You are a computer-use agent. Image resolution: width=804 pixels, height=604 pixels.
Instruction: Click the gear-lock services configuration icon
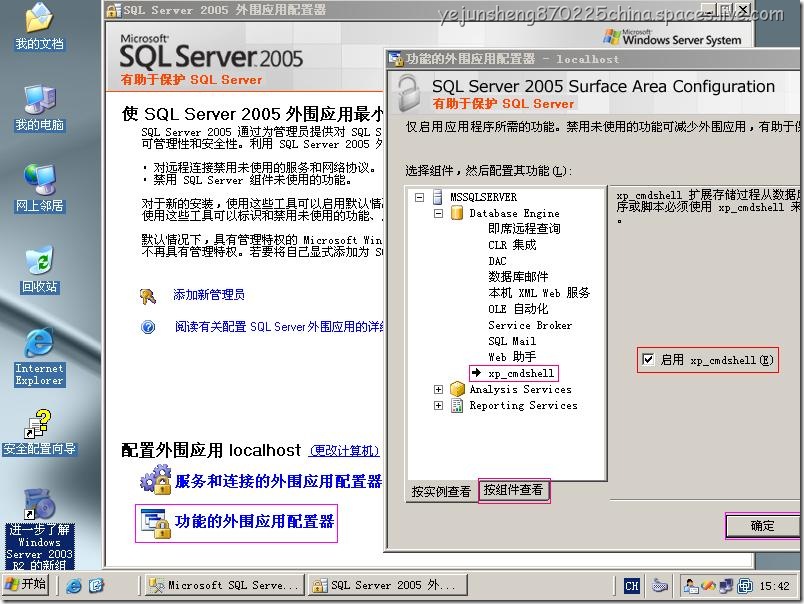pos(156,480)
